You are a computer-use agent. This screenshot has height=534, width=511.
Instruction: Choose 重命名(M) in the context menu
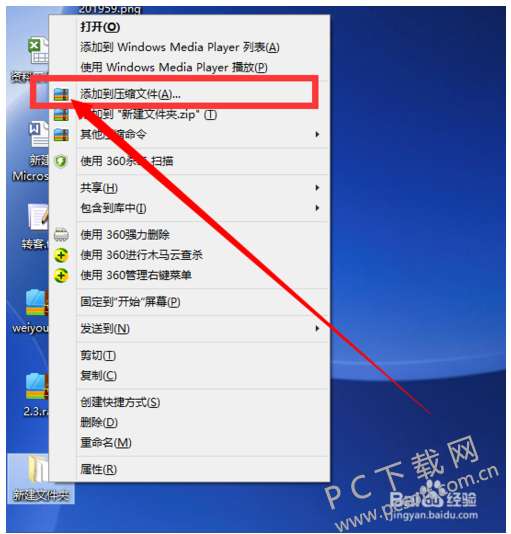(106, 442)
